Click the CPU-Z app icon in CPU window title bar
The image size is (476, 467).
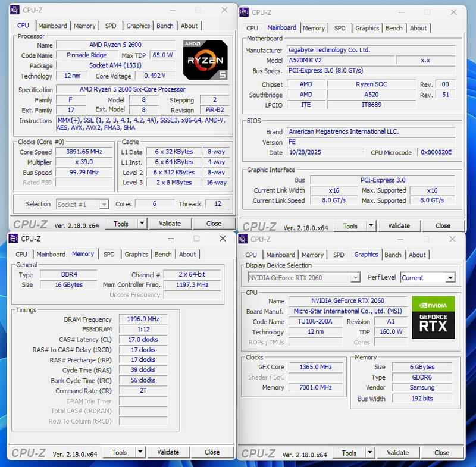(14, 10)
